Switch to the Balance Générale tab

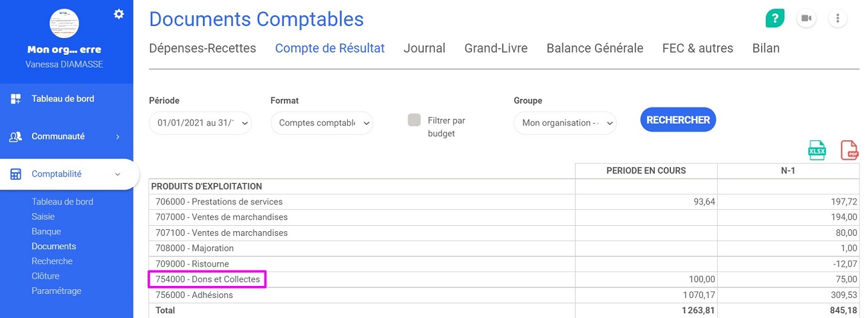point(595,48)
